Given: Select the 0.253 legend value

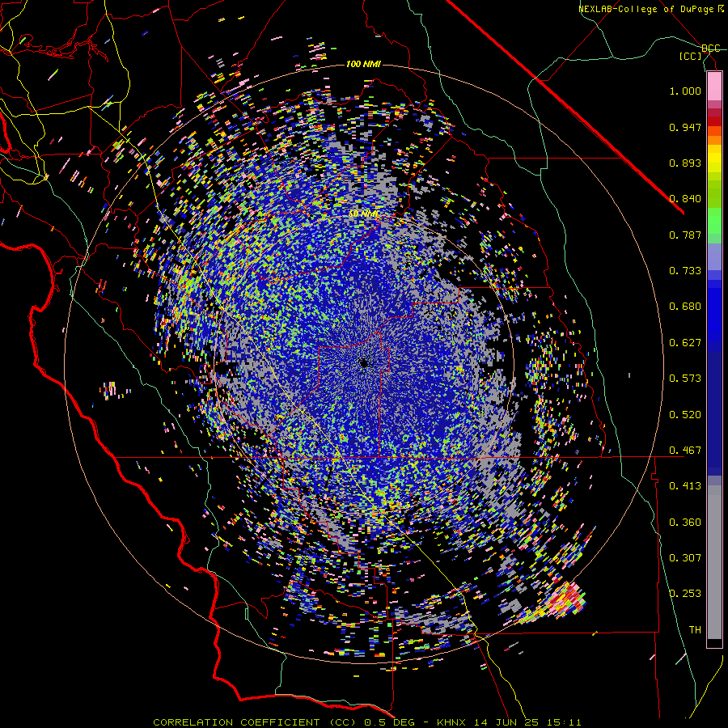Looking at the screenshot, I should point(685,594).
